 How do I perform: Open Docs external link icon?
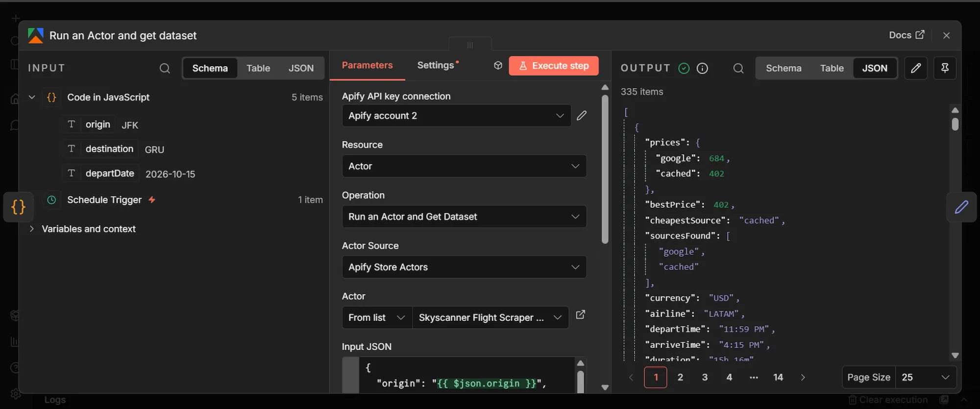tap(920, 35)
